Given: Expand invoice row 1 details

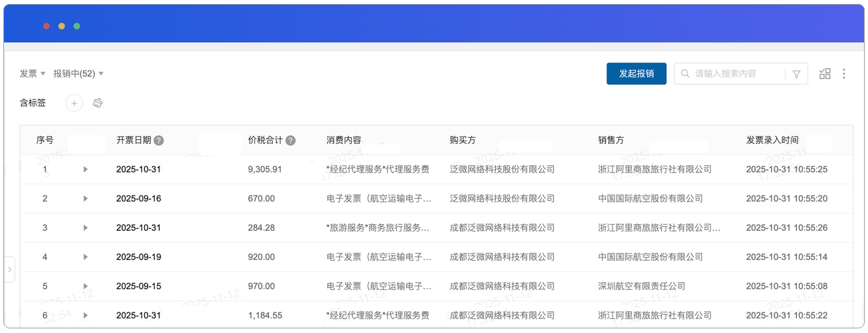Looking at the screenshot, I should [85, 170].
